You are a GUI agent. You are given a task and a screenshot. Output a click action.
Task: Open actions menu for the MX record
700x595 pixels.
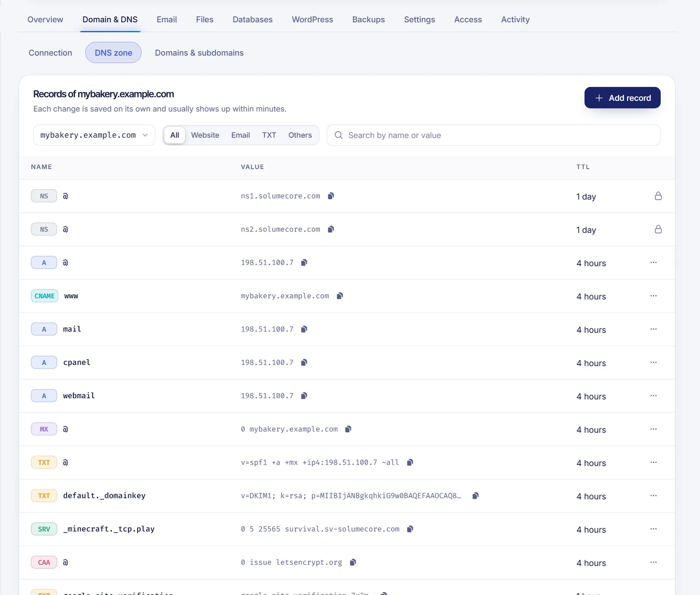[x=654, y=429]
